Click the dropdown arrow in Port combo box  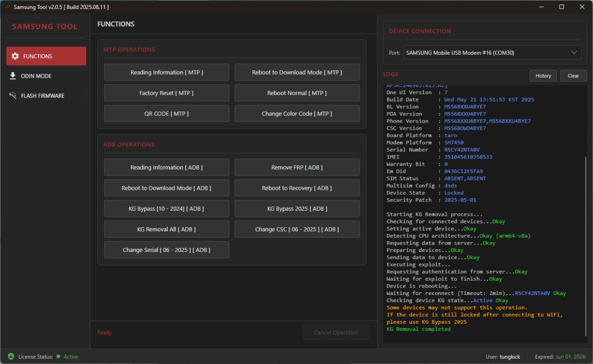574,53
